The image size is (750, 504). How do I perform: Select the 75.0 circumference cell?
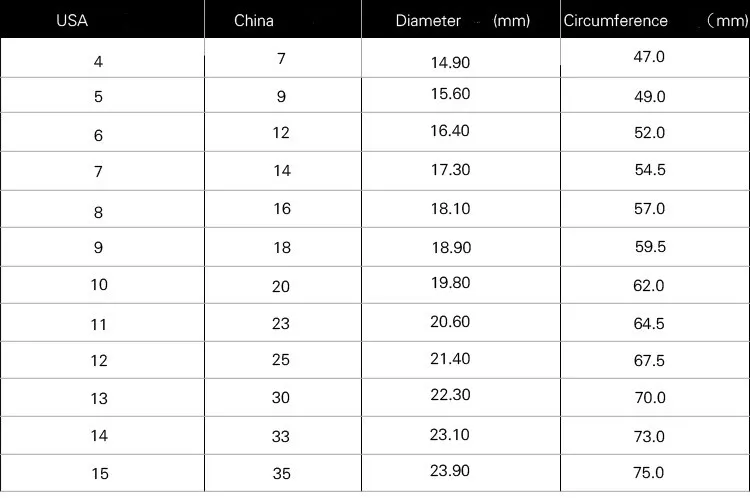[x=649, y=472]
